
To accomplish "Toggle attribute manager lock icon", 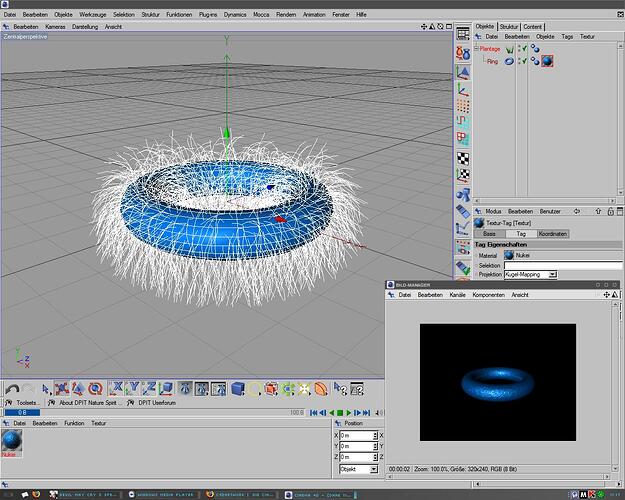I will coord(610,211).
